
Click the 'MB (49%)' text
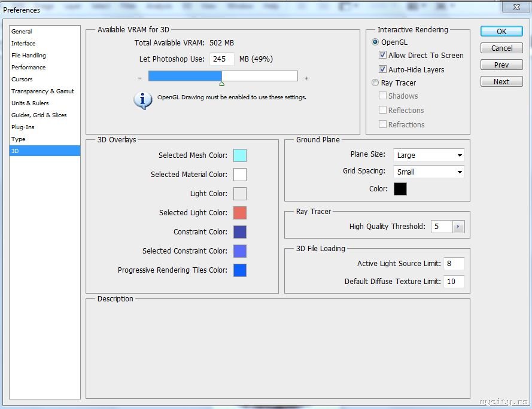[256, 59]
